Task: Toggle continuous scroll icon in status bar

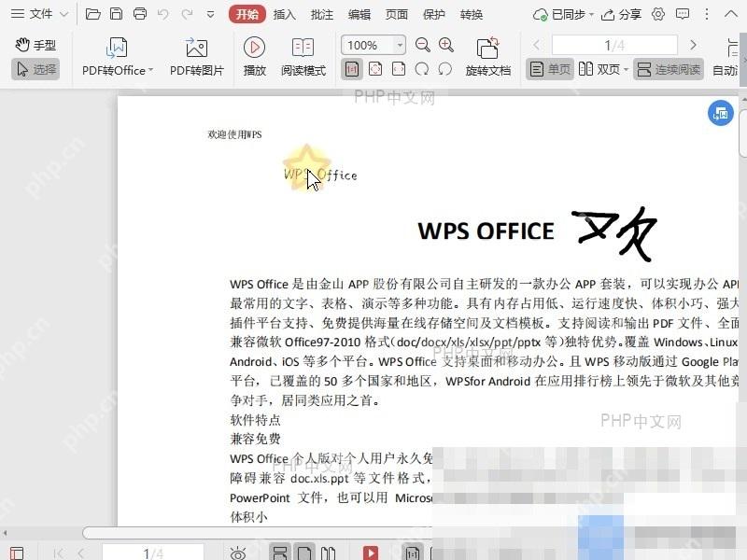Action: (x=280, y=553)
